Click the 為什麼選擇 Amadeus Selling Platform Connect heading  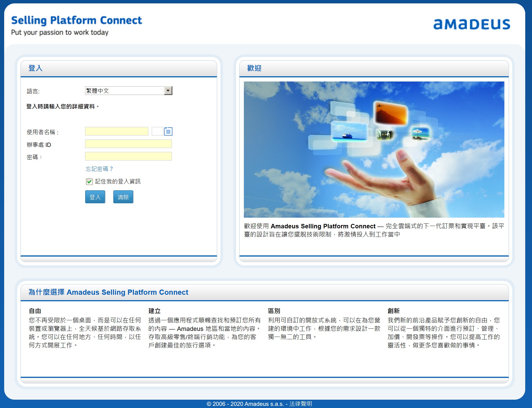coord(108,292)
